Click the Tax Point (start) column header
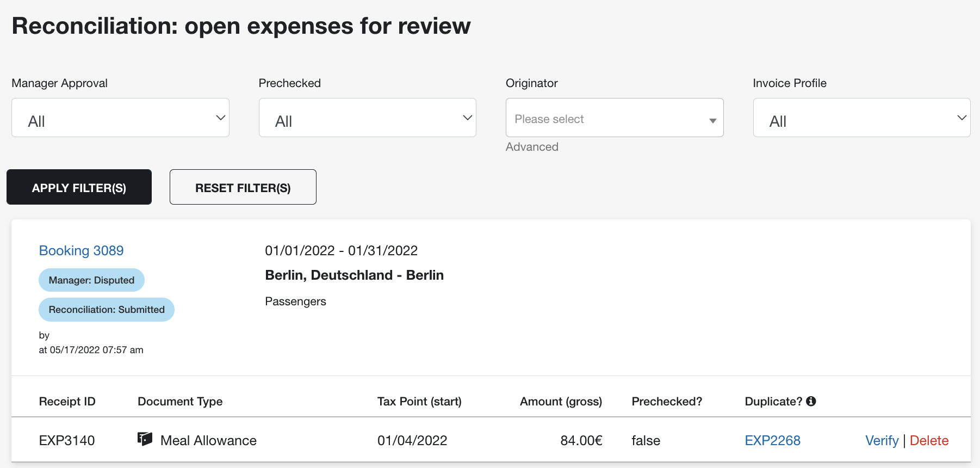Viewport: 980px width, 468px height. point(419,402)
